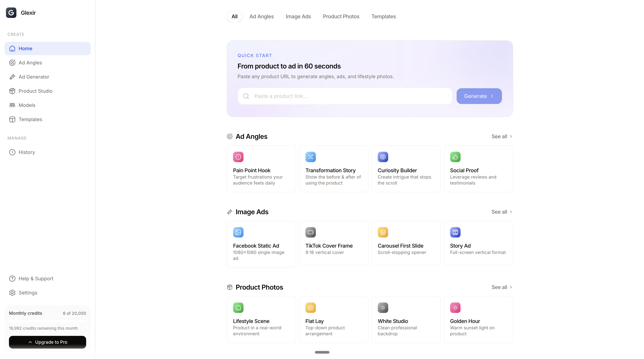Open Ad Angles from the sidebar
The width and height of the screenshot is (644, 359).
pyautogui.click(x=30, y=63)
